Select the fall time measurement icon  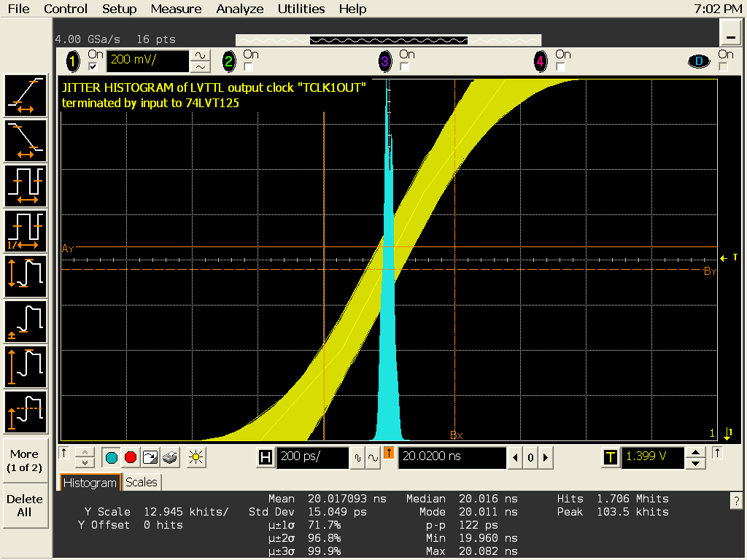(26, 141)
